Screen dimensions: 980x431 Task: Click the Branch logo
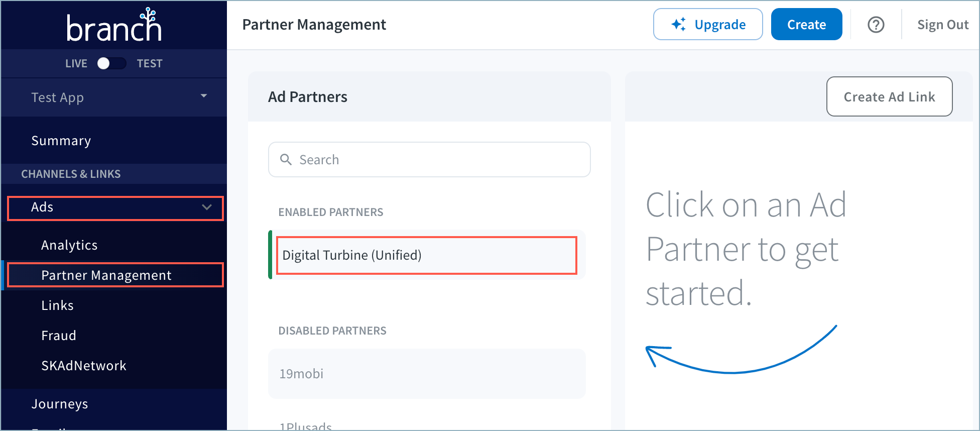click(x=114, y=25)
